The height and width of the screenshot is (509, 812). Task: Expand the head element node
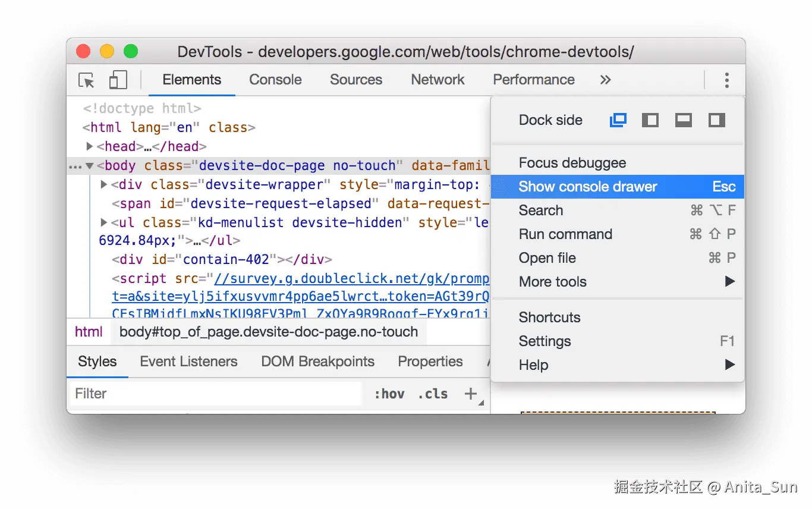coord(89,146)
